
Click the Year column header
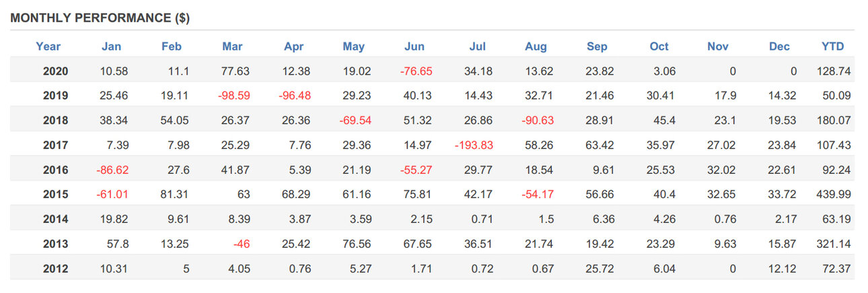pos(48,46)
